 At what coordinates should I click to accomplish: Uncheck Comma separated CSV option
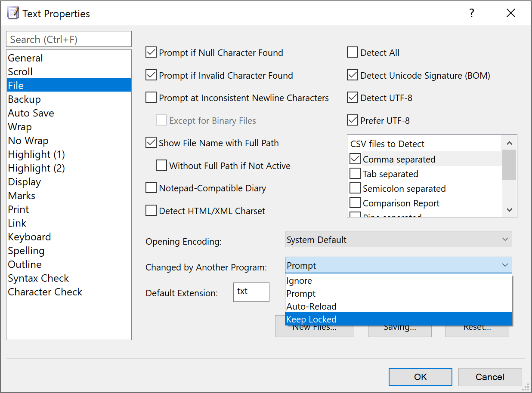355,159
